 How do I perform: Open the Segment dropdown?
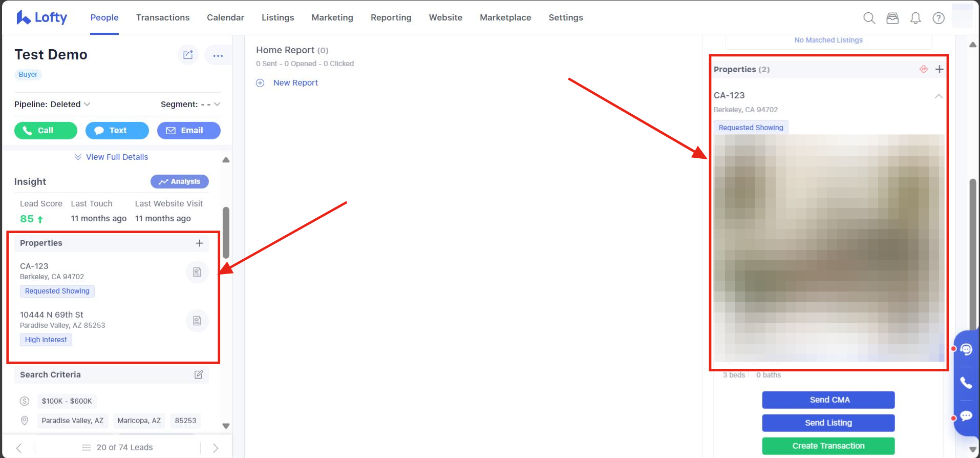[x=190, y=104]
